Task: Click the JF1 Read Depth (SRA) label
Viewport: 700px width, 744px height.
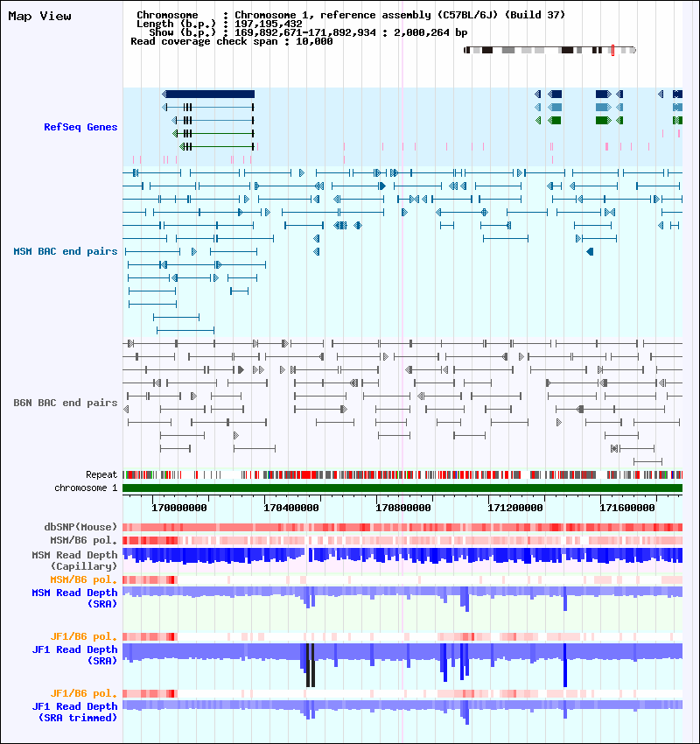Action: coord(74,656)
